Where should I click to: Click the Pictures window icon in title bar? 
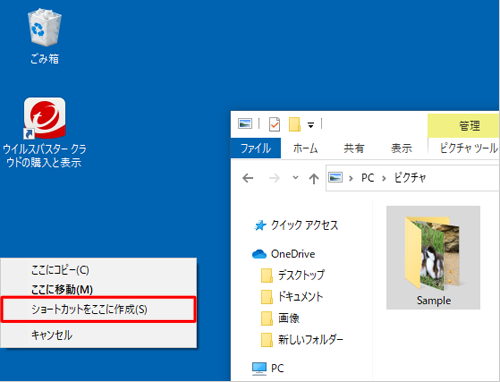245,124
